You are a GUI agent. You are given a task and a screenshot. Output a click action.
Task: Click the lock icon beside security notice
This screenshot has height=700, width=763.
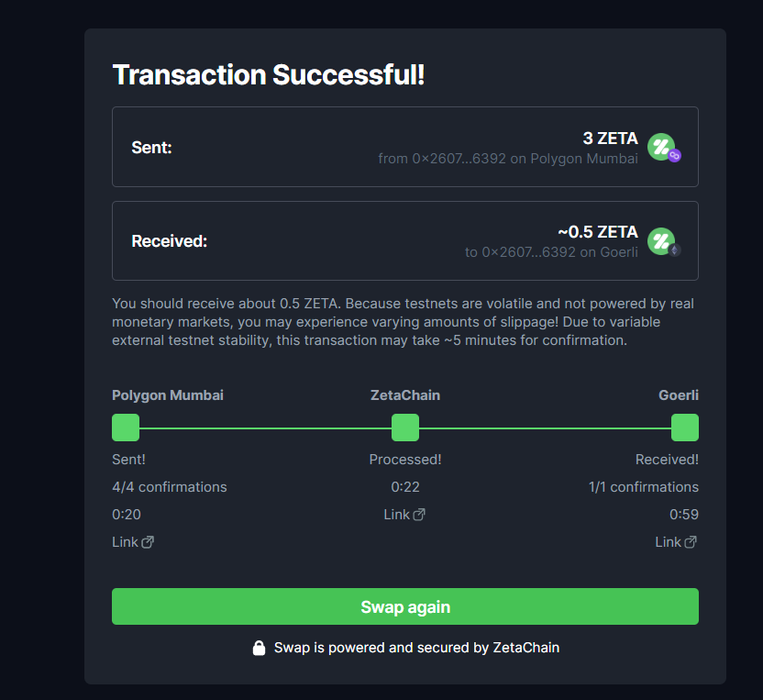tap(259, 648)
